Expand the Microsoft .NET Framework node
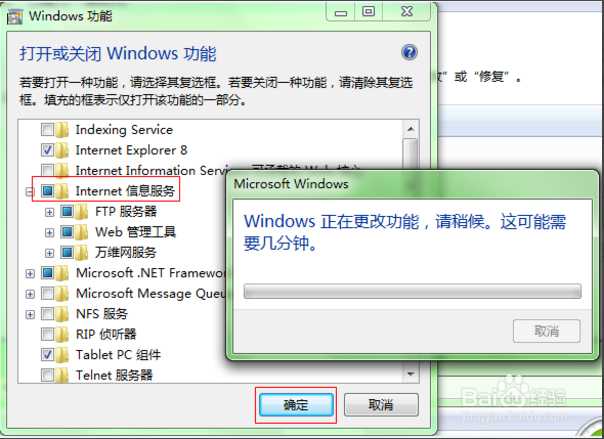Viewport: 604px width, 439px height. coord(30,273)
